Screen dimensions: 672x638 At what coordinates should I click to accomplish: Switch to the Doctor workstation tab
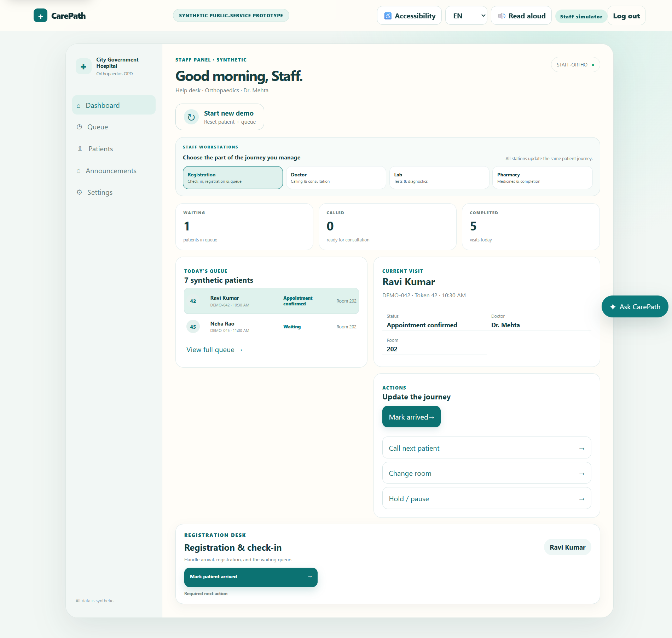pyautogui.click(x=336, y=178)
